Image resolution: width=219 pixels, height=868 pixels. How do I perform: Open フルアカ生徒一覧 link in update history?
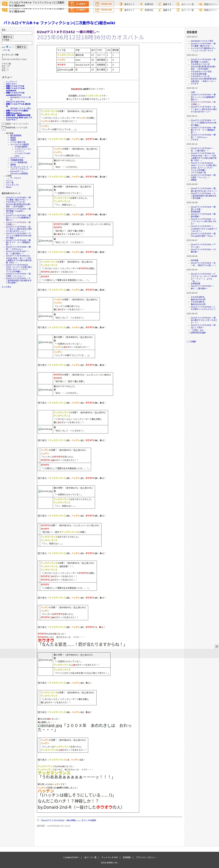pos(198,173)
